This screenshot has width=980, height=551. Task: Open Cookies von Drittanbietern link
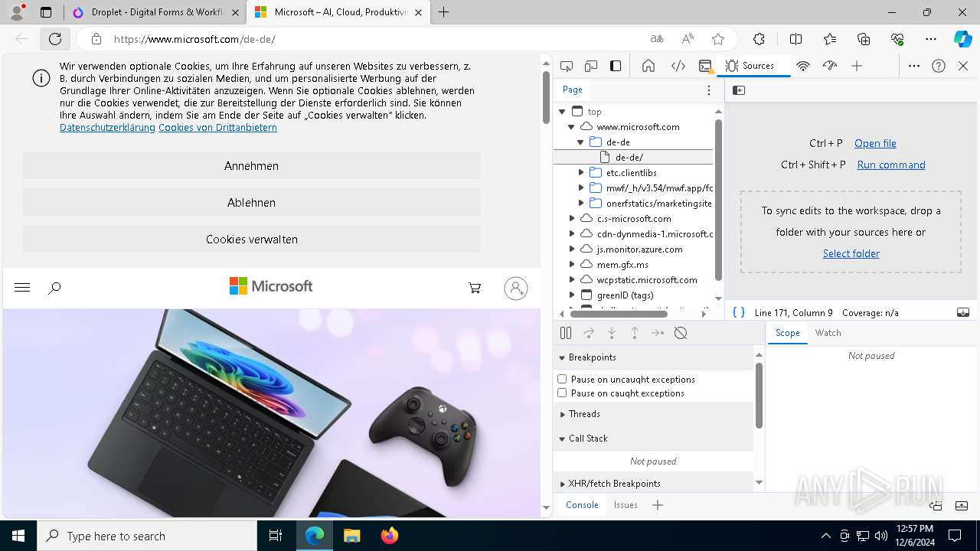coord(217,128)
